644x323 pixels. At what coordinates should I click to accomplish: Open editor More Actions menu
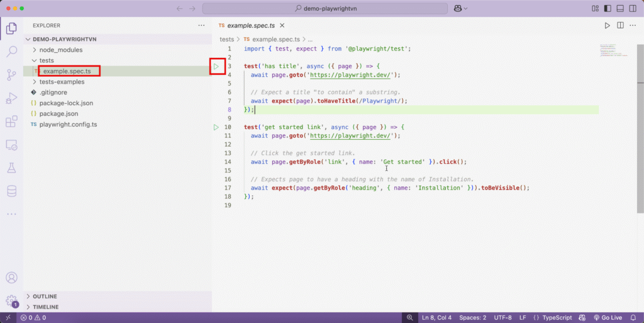(633, 25)
